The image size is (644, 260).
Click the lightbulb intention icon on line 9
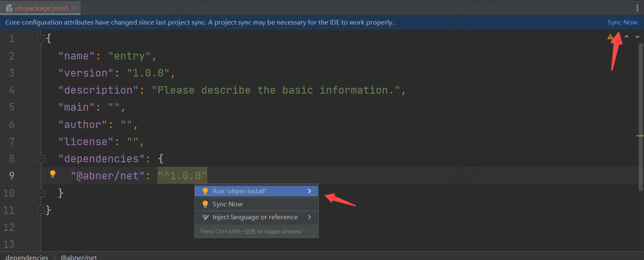(53, 174)
